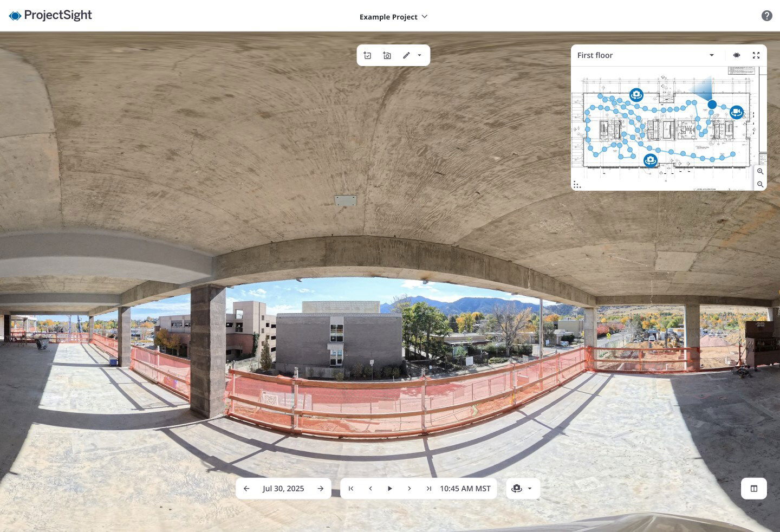
Task: Expand the floor plan minimap to fullscreen
Action: point(756,55)
